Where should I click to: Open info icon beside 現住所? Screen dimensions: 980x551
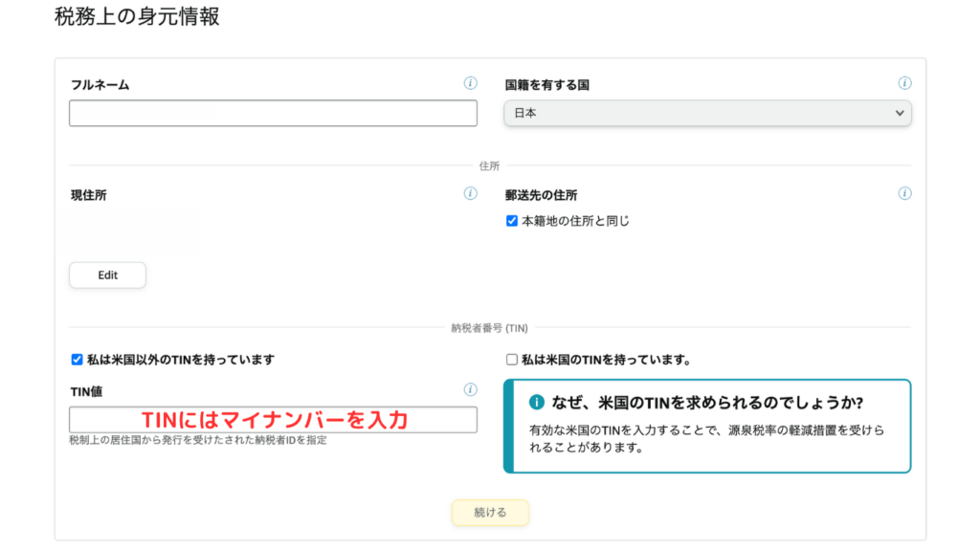pyautogui.click(x=470, y=193)
